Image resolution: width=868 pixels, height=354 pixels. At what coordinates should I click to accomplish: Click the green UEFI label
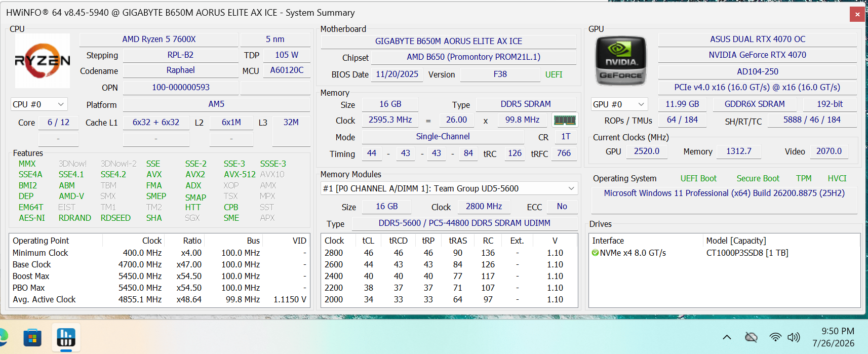(554, 74)
